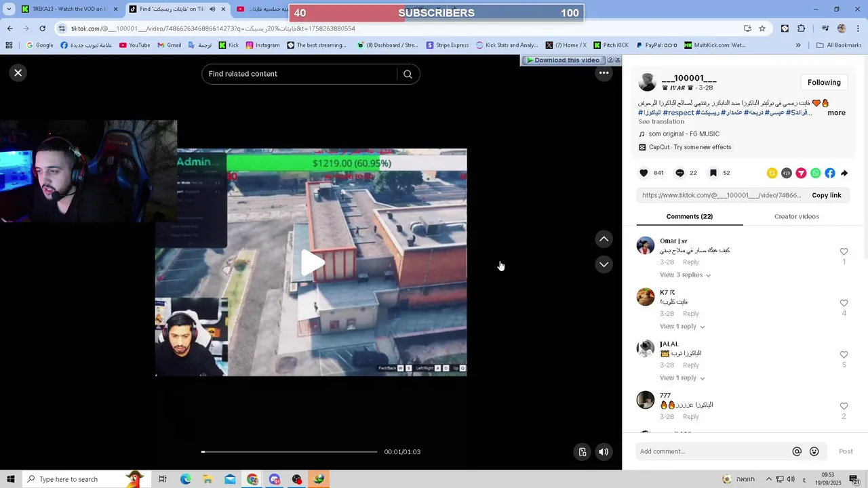Expand the caption with more

pyautogui.click(x=836, y=113)
